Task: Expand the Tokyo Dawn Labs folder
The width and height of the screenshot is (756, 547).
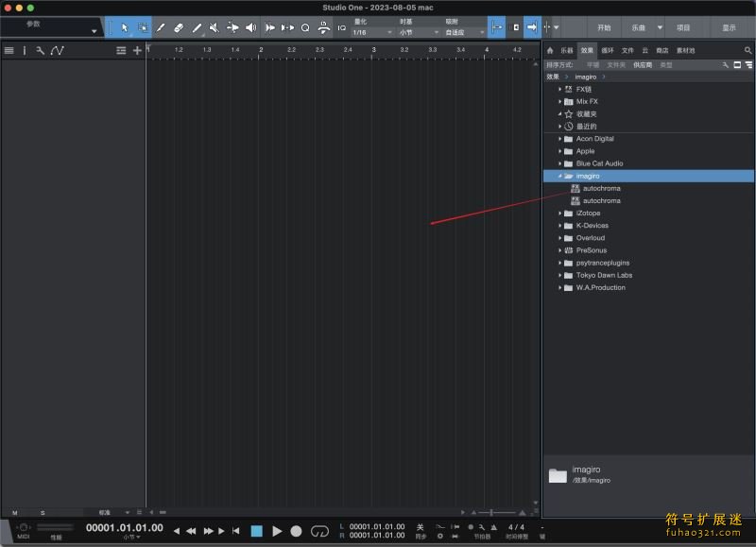Action: (559, 275)
